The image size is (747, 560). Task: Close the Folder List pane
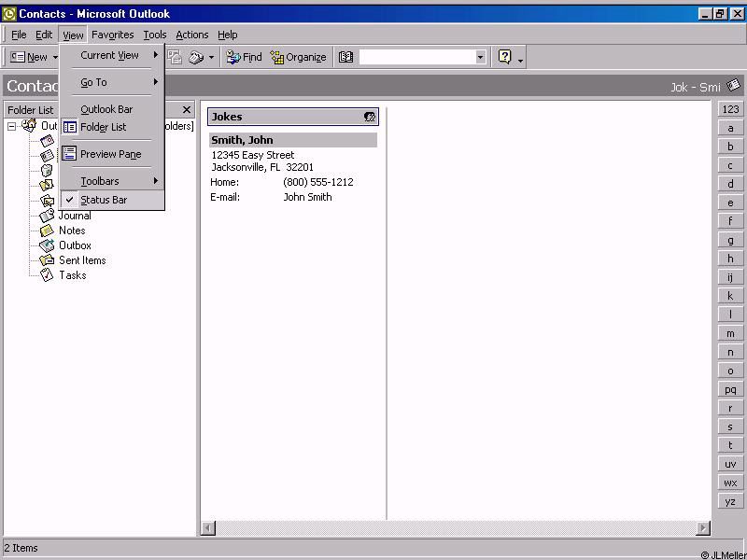(187, 110)
